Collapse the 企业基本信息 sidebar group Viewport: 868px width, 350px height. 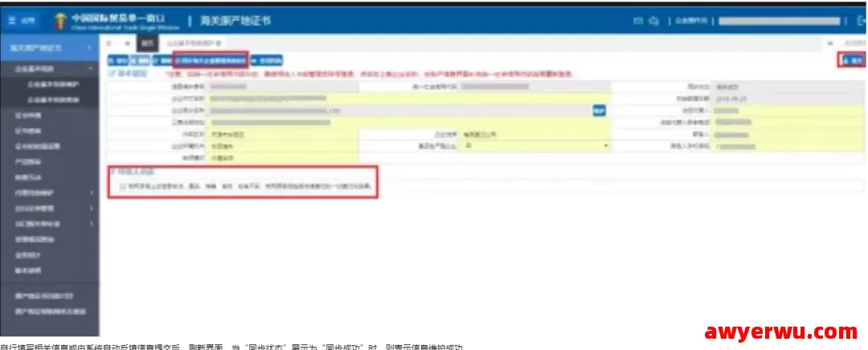coord(90,68)
